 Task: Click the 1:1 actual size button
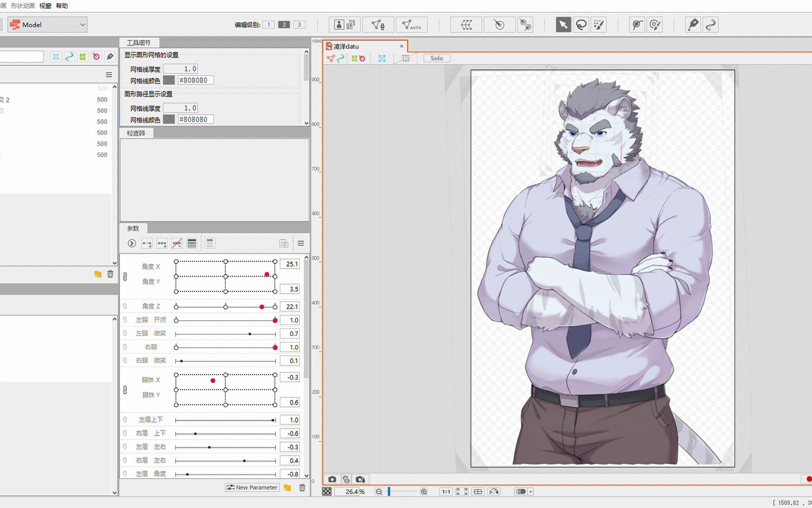[x=446, y=491]
